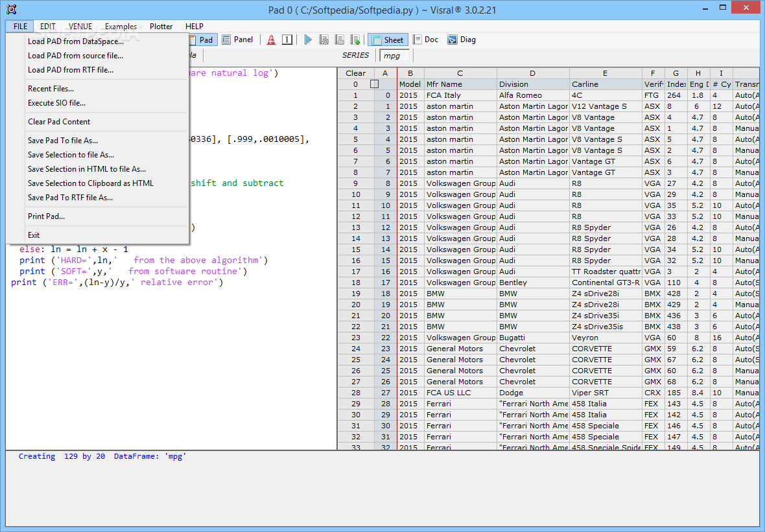This screenshot has width=765, height=532.
Task: Select sheet row number 23
Action: tap(356, 338)
